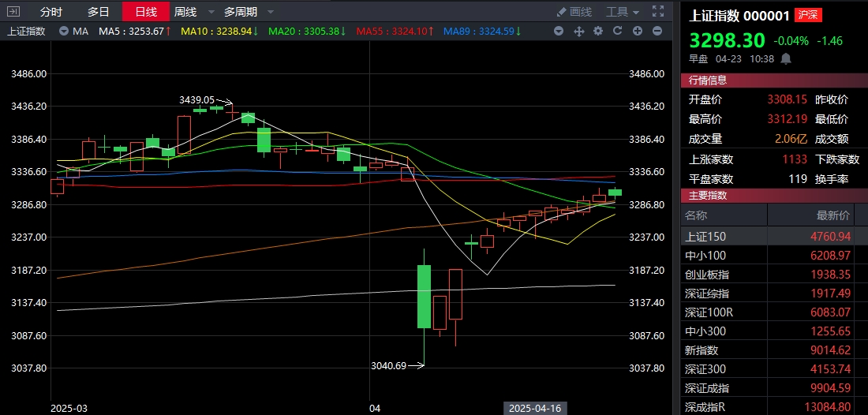Select the 日线 daily chart tab
868x415 pixels.
click(146, 12)
